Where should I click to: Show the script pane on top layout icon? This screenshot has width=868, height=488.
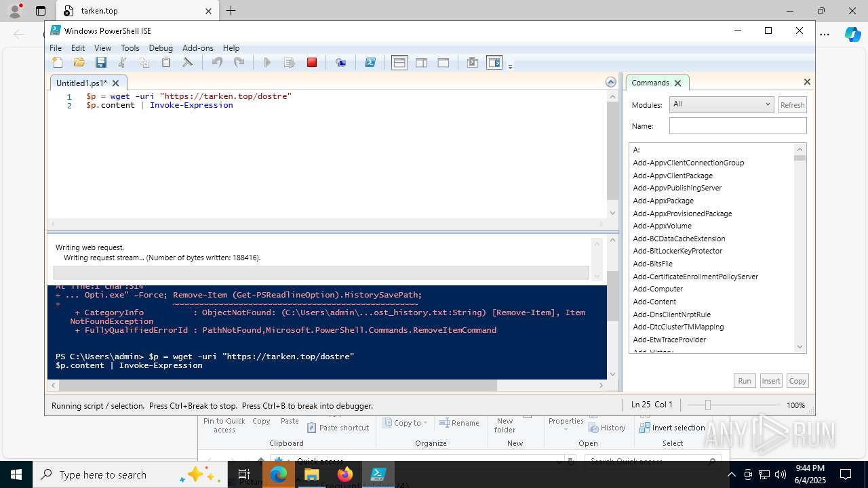(399, 62)
